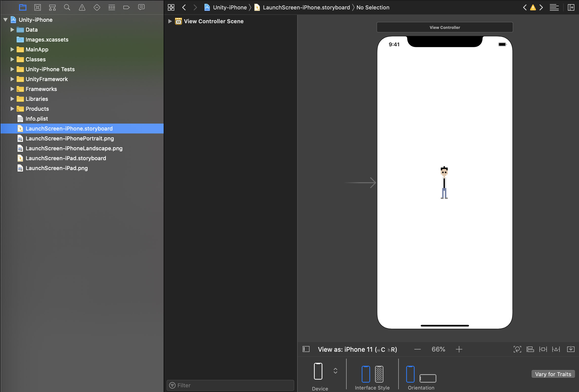
Task: Click View as: iPhone 11 label
Action: [x=357, y=349]
